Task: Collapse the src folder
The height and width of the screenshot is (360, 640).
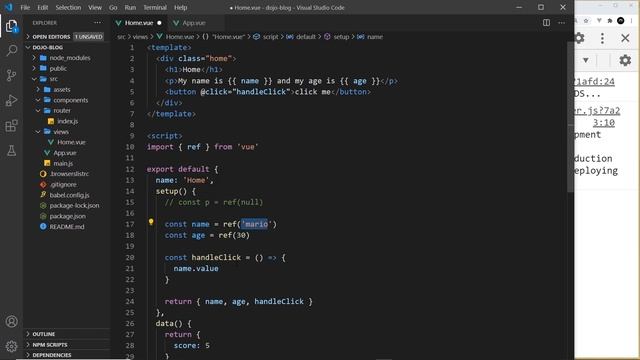Action: pyautogui.click(x=67, y=79)
